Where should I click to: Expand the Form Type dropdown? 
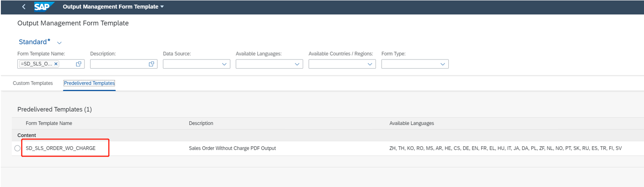tap(443, 64)
